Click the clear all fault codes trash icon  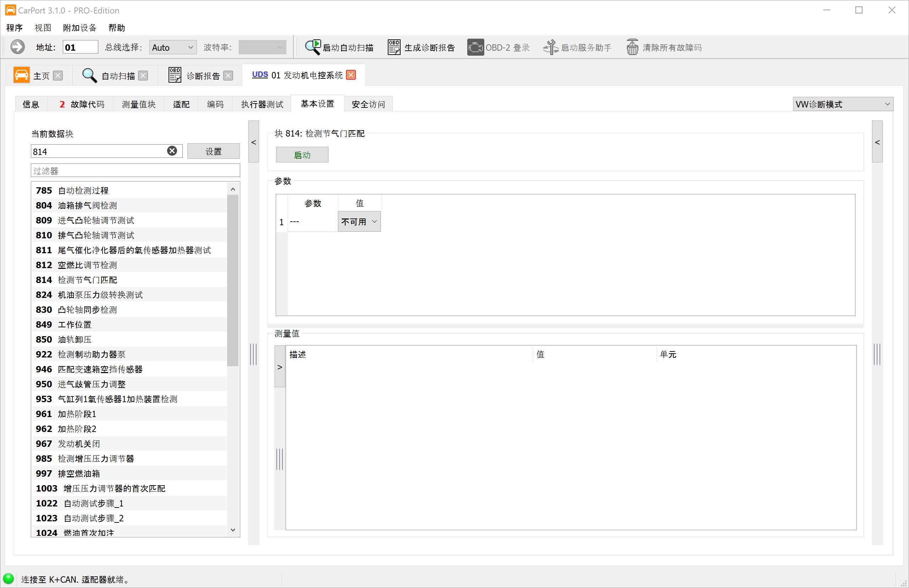point(632,48)
